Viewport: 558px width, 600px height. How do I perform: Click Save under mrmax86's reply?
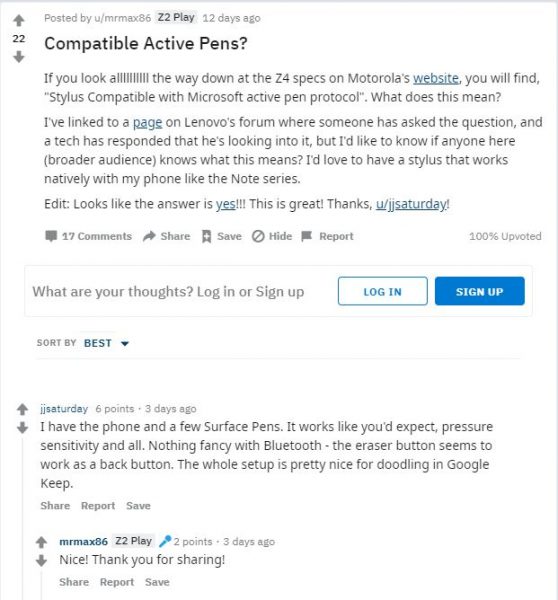click(x=157, y=582)
